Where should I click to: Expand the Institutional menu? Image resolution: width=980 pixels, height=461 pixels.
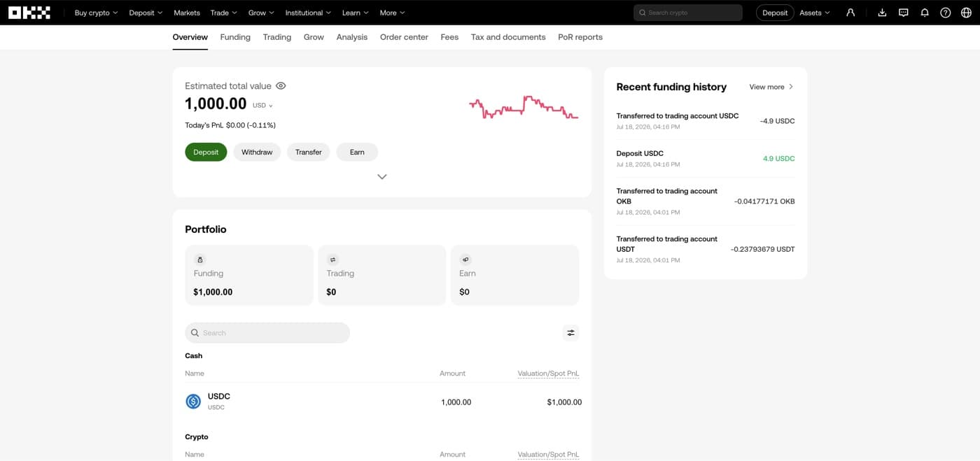(308, 13)
